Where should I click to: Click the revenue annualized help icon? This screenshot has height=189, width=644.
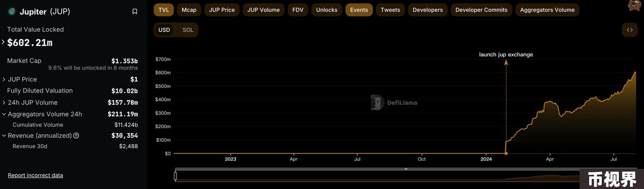[x=76, y=136]
